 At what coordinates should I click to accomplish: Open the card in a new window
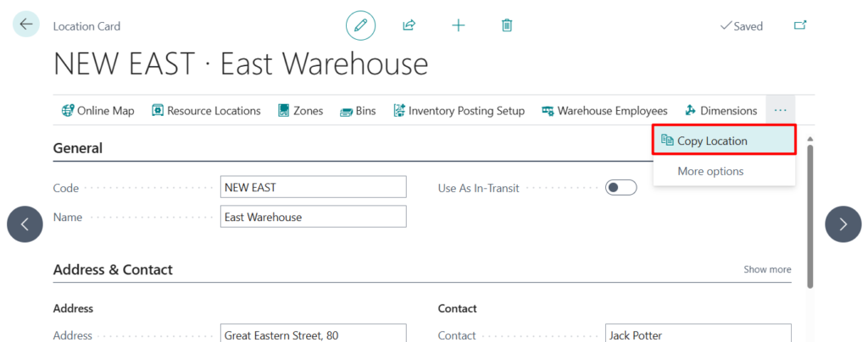point(799,25)
